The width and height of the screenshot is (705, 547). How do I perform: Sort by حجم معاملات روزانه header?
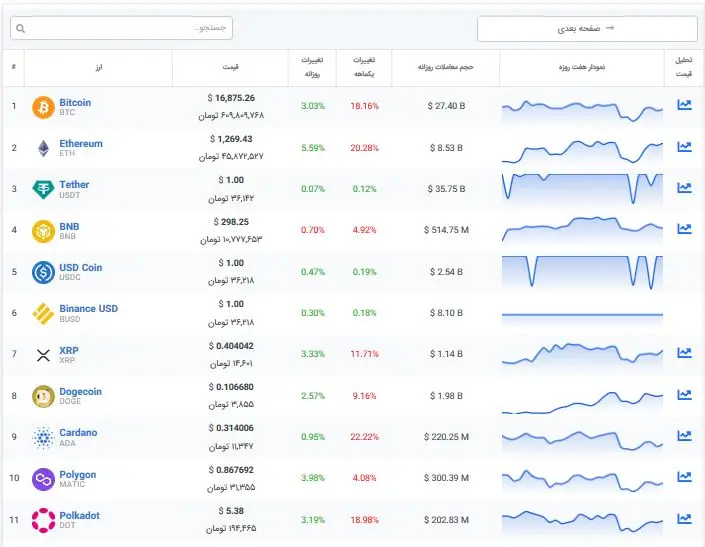point(446,67)
